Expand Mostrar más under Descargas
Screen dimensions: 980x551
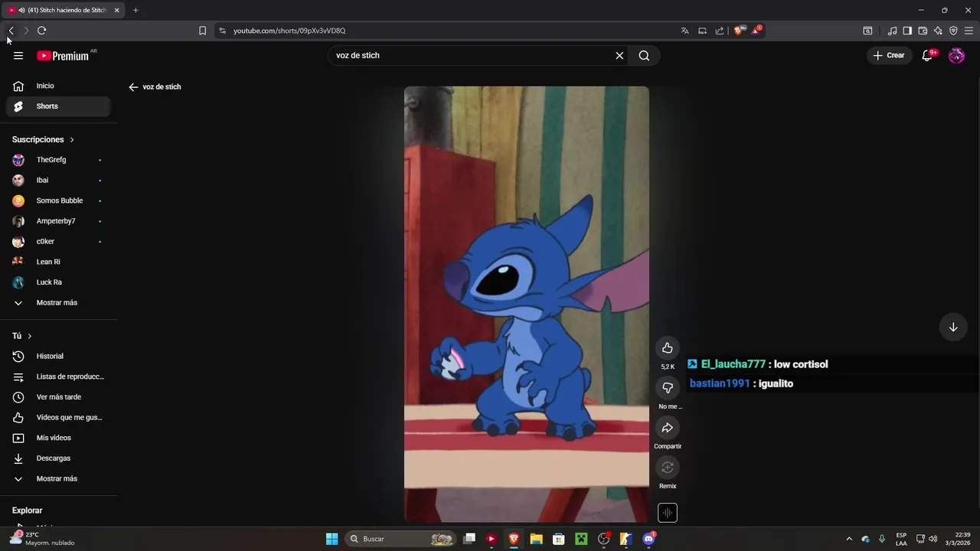point(58,479)
